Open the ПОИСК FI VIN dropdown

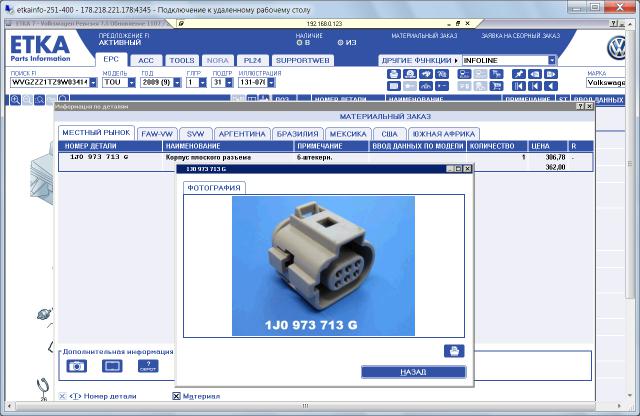coord(93,82)
